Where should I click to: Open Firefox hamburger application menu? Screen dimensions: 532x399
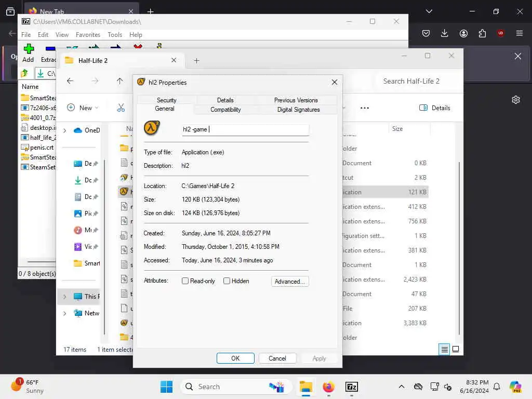click(519, 33)
